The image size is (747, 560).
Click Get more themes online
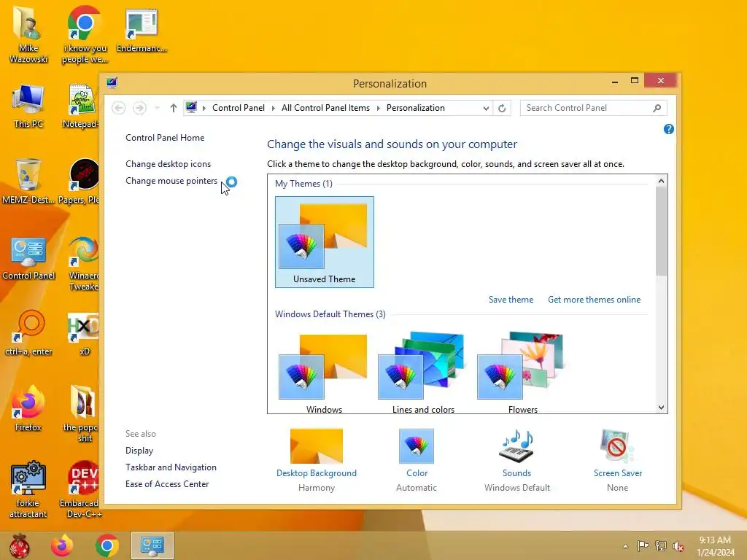pyautogui.click(x=594, y=300)
